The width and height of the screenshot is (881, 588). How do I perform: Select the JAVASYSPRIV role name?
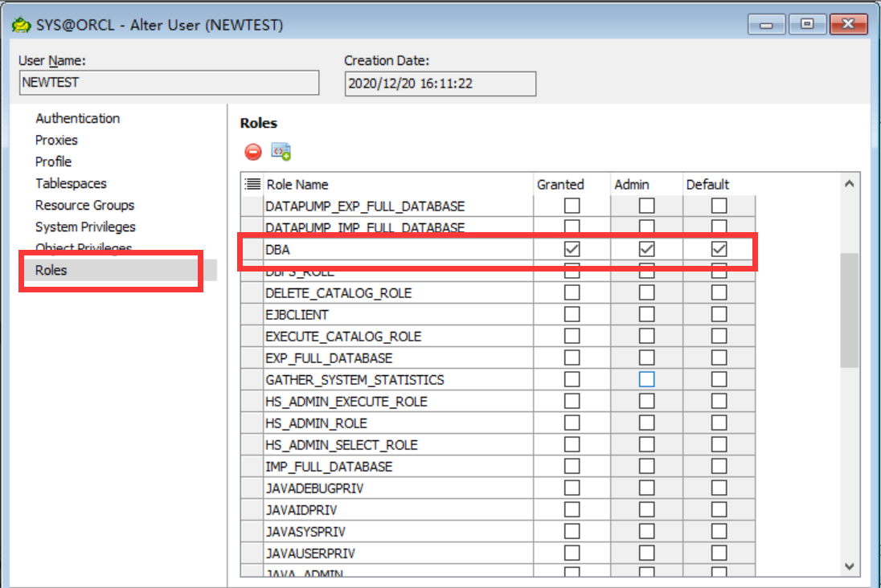click(x=305, y=532)
